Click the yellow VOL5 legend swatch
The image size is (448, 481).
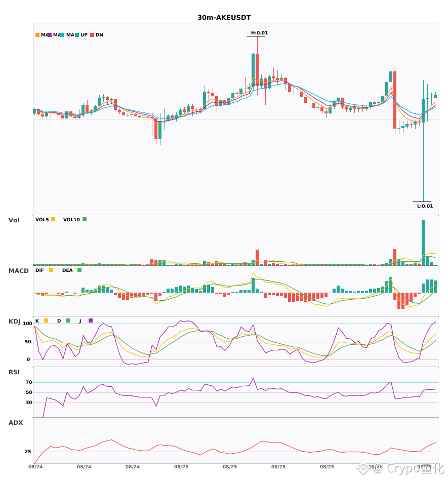coord(53,219)
